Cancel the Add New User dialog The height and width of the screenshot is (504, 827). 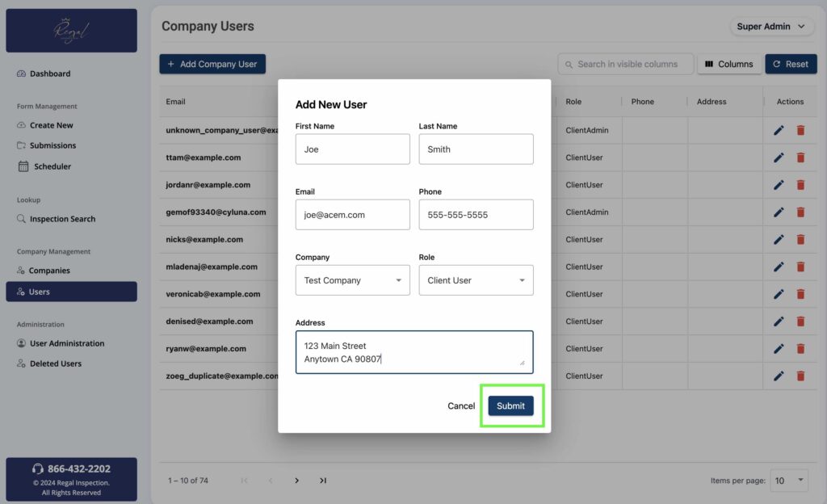(x=461, y=405)
